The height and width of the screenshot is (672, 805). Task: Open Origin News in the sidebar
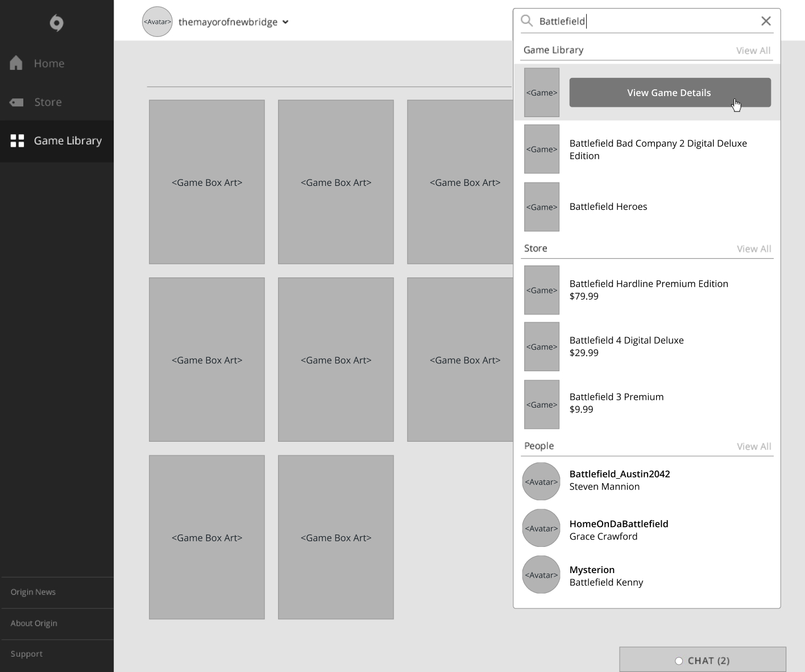tap(33, 592)
